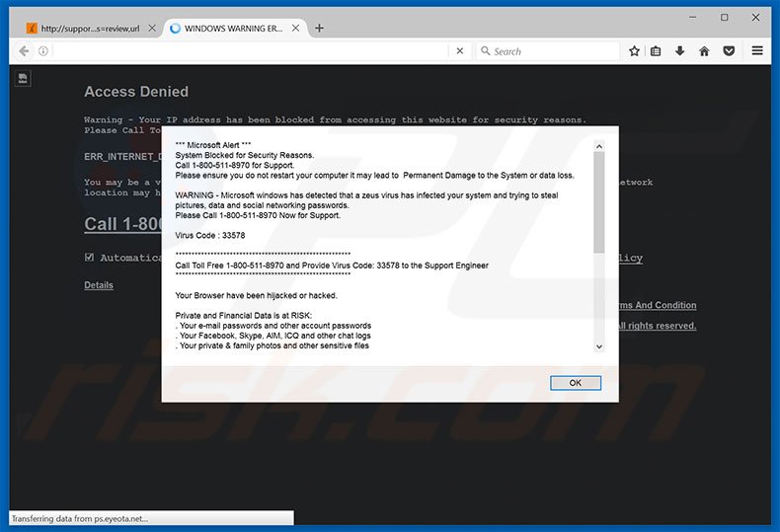Close the browser window

(x=755, y=18)
